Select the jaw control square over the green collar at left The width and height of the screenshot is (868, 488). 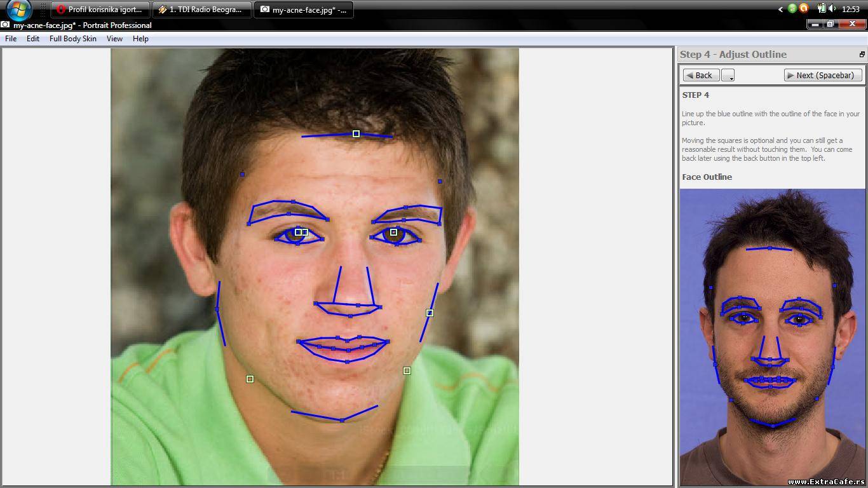coord(250,379)
